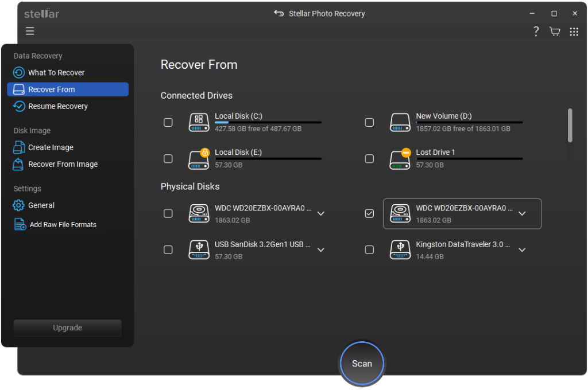Select Recover From in sidebar
Image resolution: width=588 pixels, height=390 pixels.
tap(68, 89)
